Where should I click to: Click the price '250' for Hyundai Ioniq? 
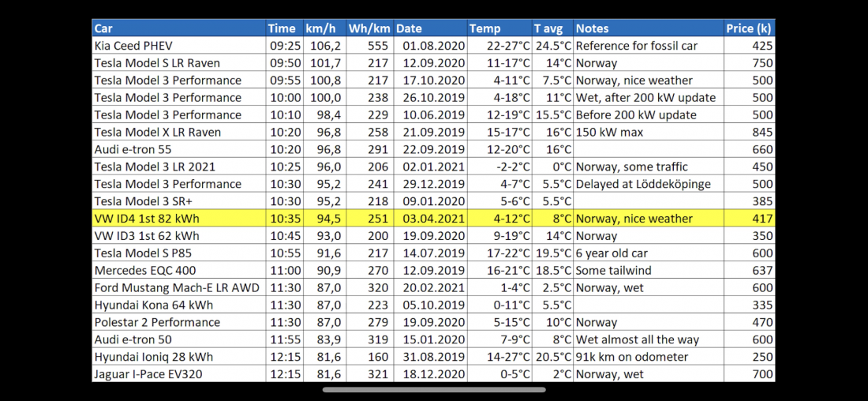[x=750, y=357]
